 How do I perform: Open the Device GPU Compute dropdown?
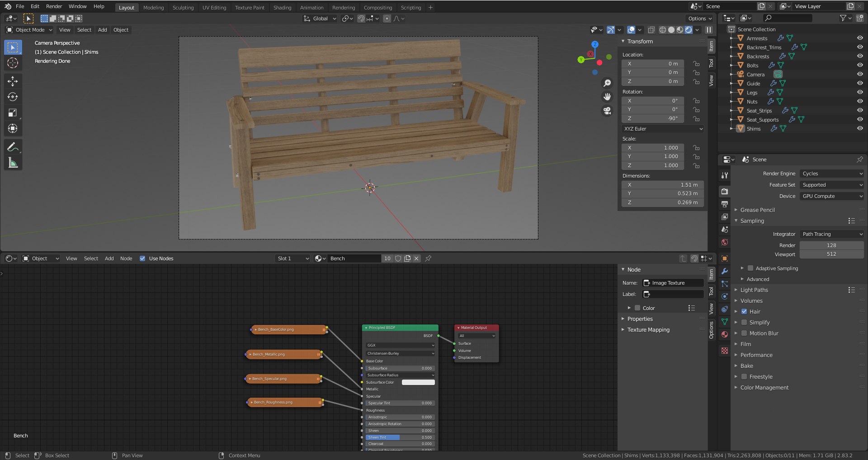point(832,196)
